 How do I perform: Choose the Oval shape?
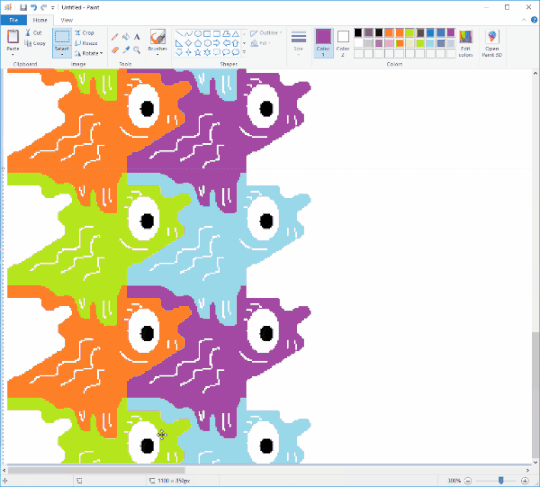(x=198, y=33)
